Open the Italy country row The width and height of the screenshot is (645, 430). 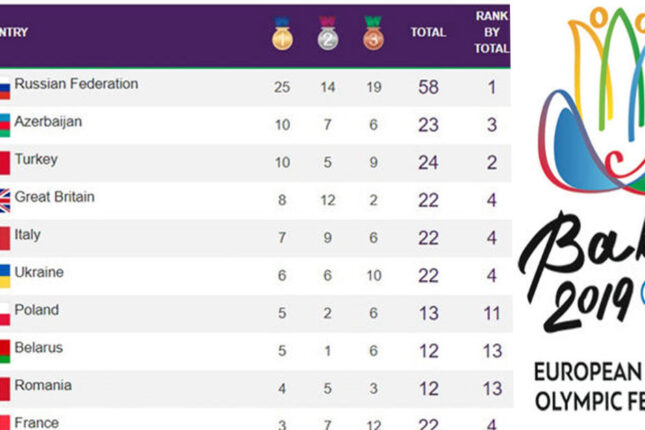click(255, 238)
